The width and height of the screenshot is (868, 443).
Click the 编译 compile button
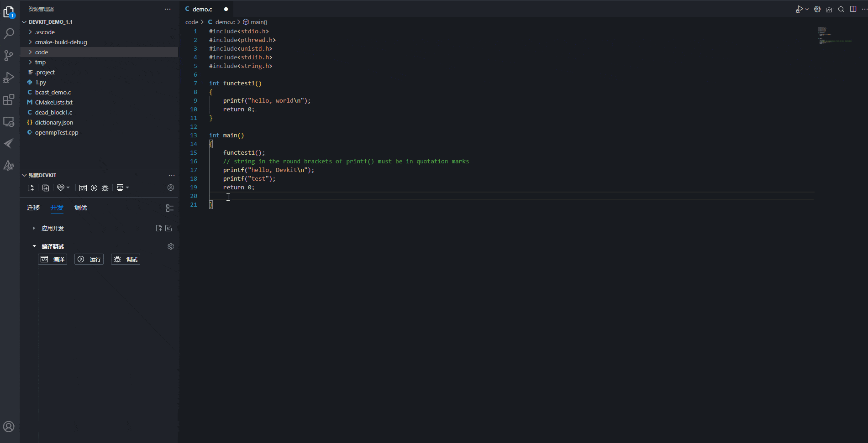tap(53, 259)
